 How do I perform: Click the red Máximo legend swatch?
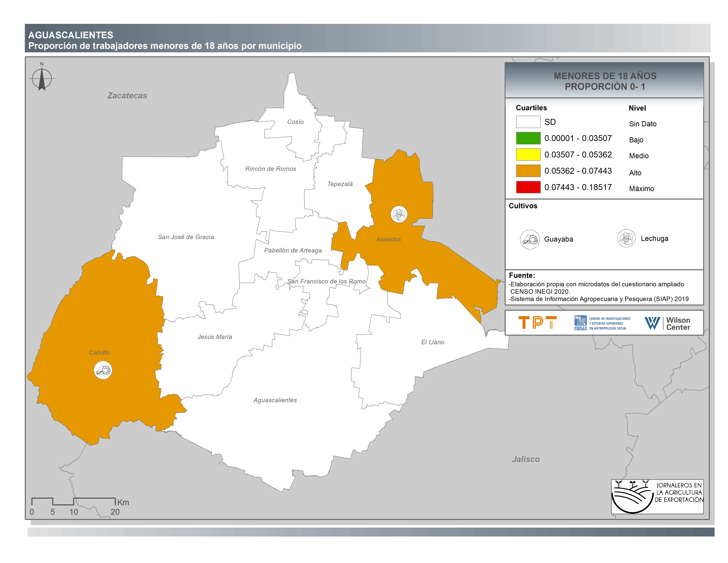click(528, 187)
